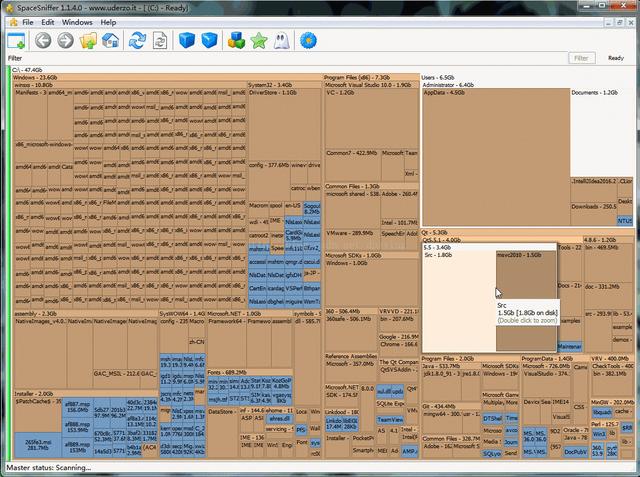Open the Help menu

[x=108, y=22]
